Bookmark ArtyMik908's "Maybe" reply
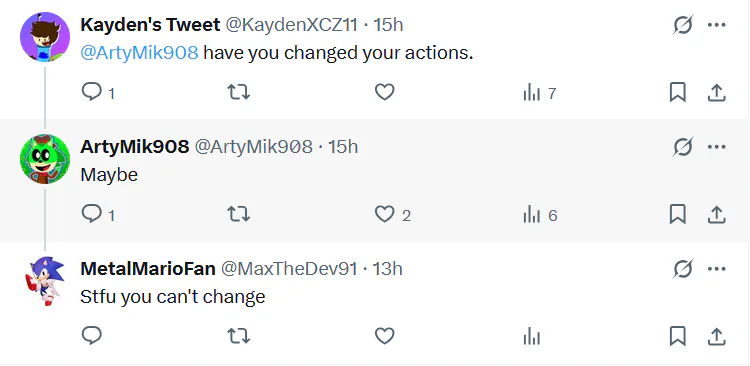This screenshot has height=366, width=750. (x=677, y=214)
